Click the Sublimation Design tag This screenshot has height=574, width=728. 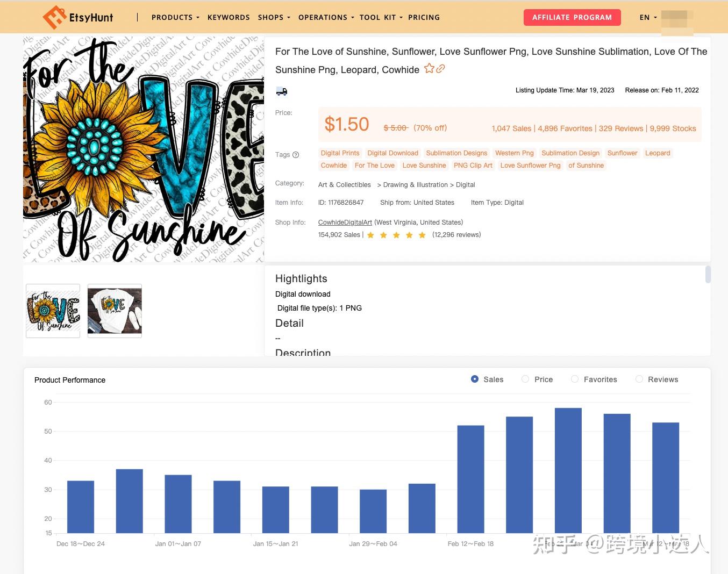[x=570, y=153]
